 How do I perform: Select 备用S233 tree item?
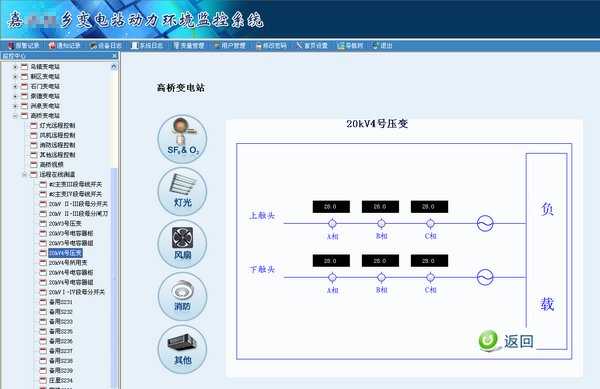(60, 321)
